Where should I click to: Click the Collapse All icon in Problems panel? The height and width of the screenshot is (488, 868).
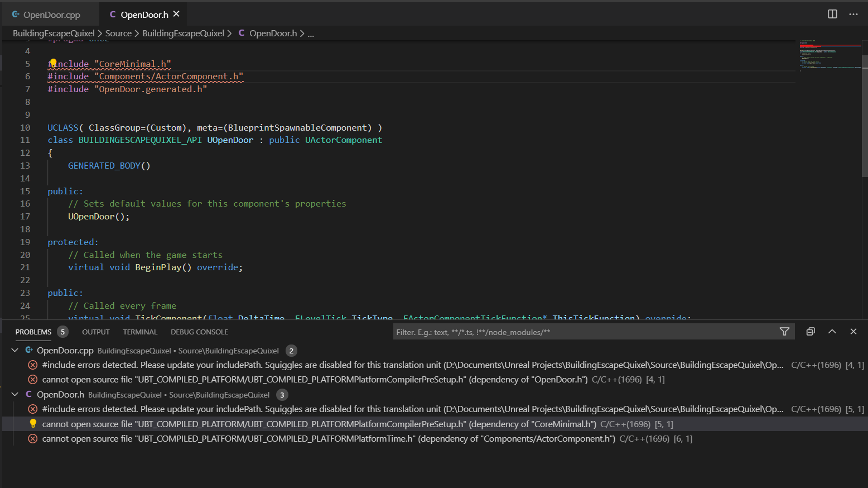(810, 331)
